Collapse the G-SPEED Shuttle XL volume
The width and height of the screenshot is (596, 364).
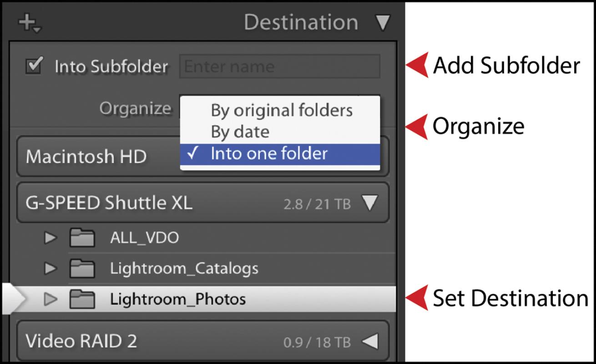coord(369,203)
